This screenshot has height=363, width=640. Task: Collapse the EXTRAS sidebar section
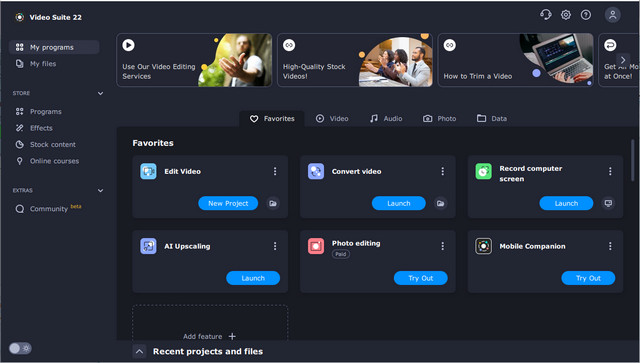click(x=100, y=191)
